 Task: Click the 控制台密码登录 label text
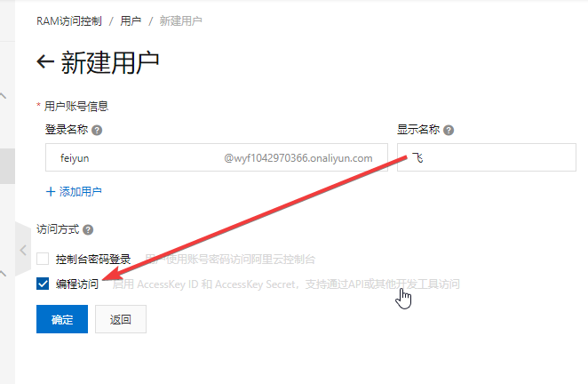[x=93, y=260]
